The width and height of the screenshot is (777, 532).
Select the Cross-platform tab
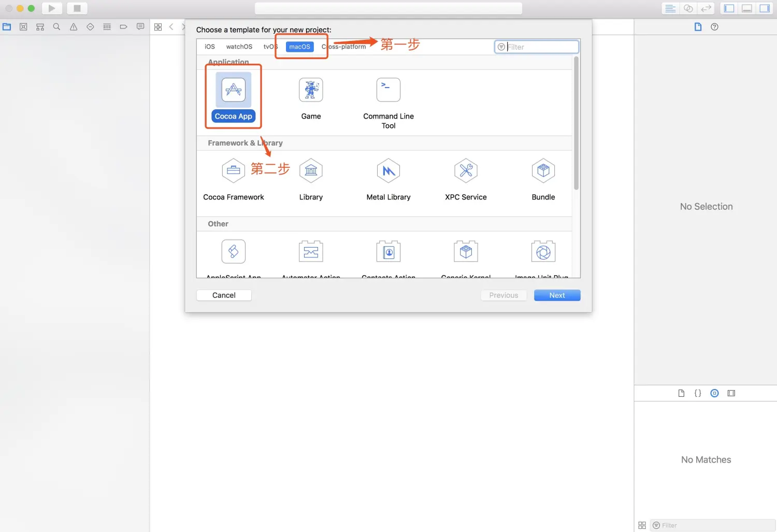(x=344, y=47)
